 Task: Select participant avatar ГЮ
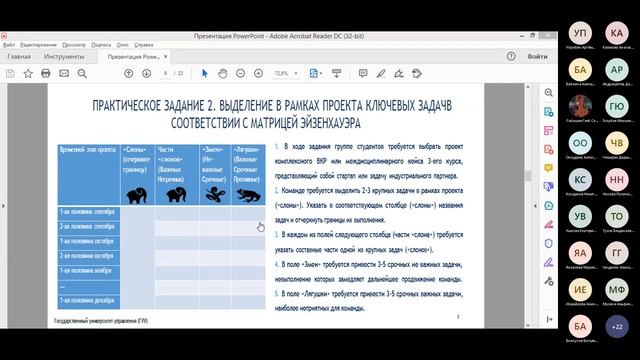click(x=617, y=107)
